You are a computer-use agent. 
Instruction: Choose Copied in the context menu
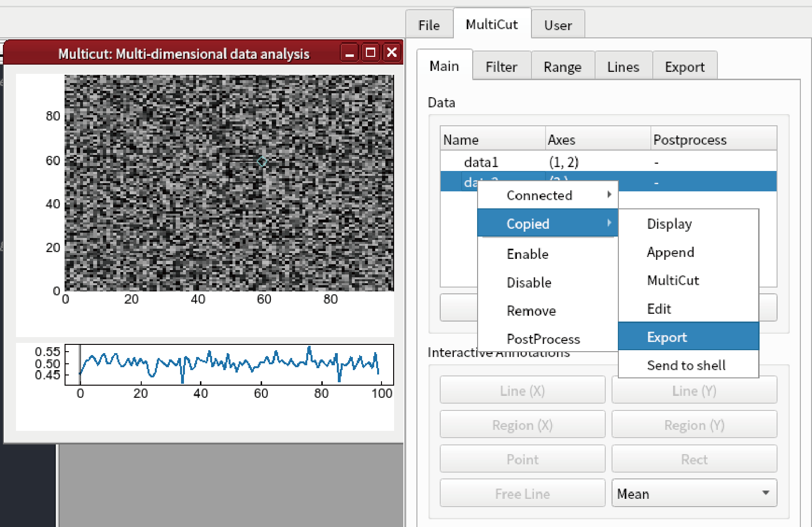[x=547, y=223]
